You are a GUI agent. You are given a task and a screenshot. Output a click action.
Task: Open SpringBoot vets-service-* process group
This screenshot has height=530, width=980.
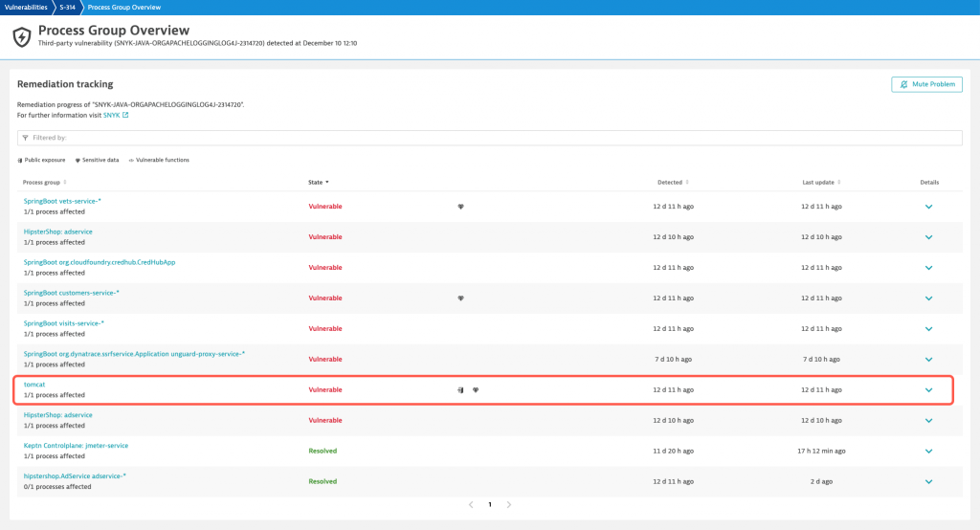point(62,201)
